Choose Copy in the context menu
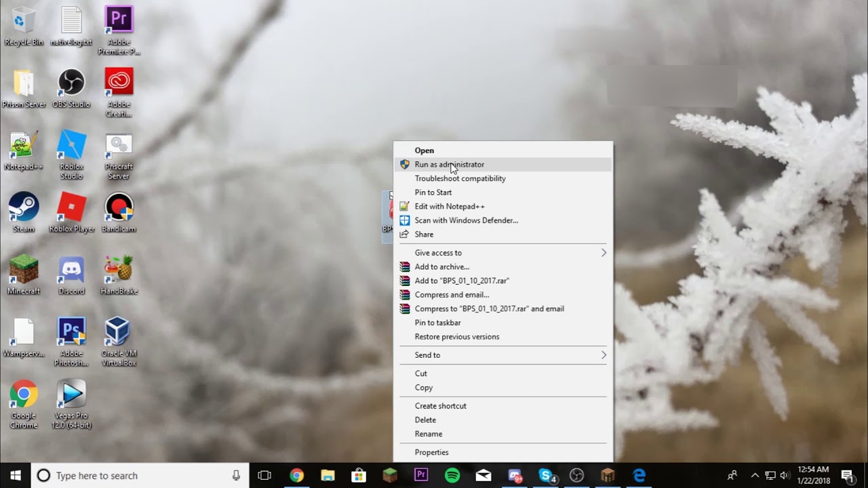This screenshot has width=868, height=488. pyautogui.click(x=502, y=388)
